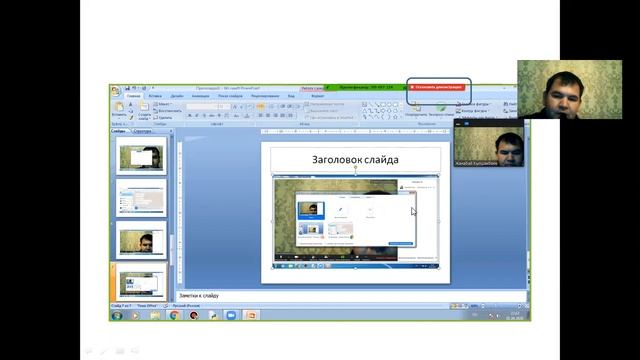Toggle Bold formatting in Font group
Viewport: 640px width, 360px height.
190,116
